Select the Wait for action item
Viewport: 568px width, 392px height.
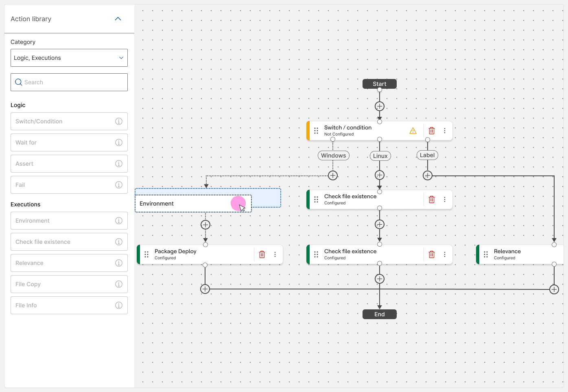69,142
